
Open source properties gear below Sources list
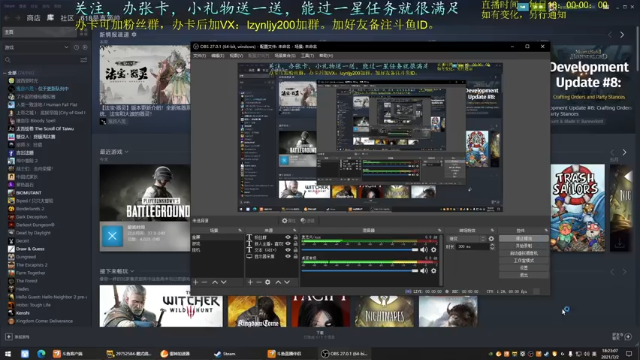tap(268, 282)
